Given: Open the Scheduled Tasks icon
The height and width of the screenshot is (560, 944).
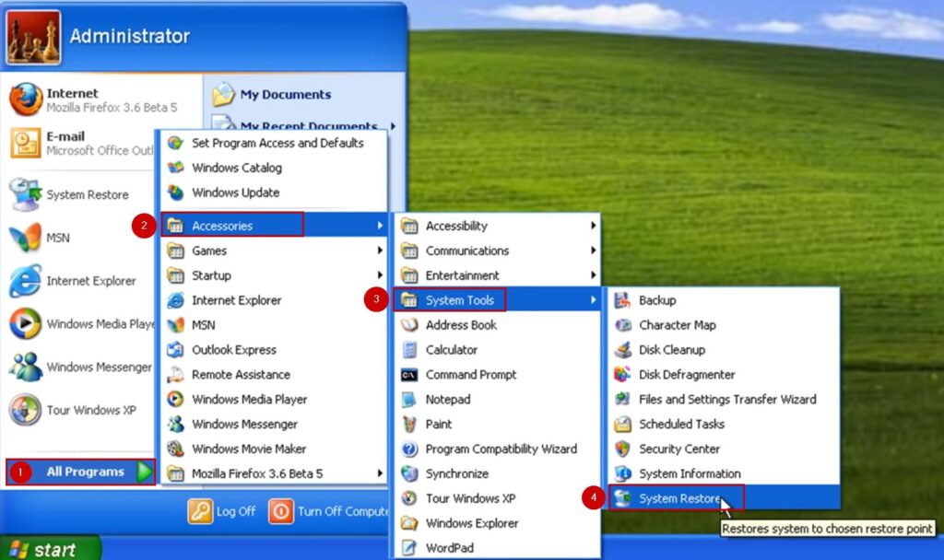Looking at the screenshot, I should [x=622, y=424].
